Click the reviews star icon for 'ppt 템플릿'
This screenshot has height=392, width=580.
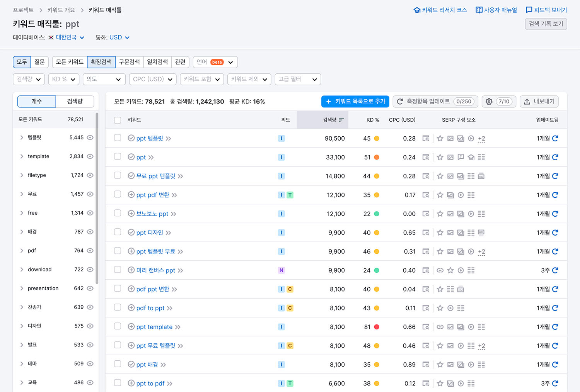(x=440, y=138)
